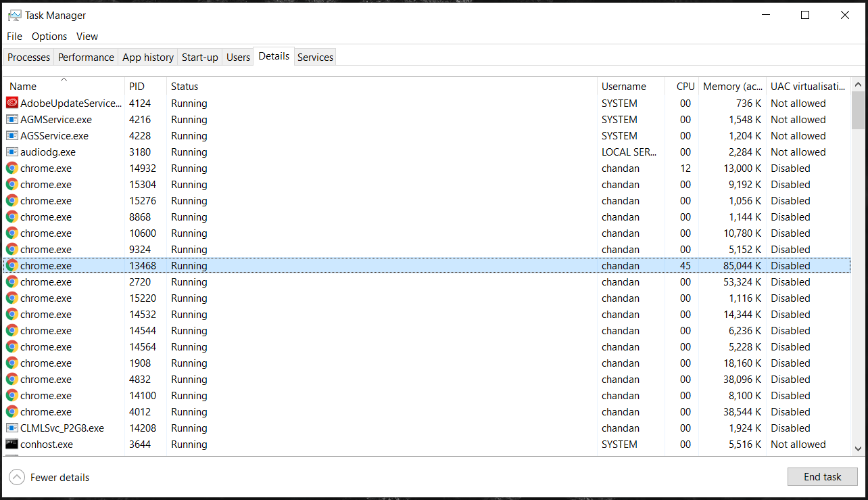Click Chrome icon for PID 8868

pos(12,217)
